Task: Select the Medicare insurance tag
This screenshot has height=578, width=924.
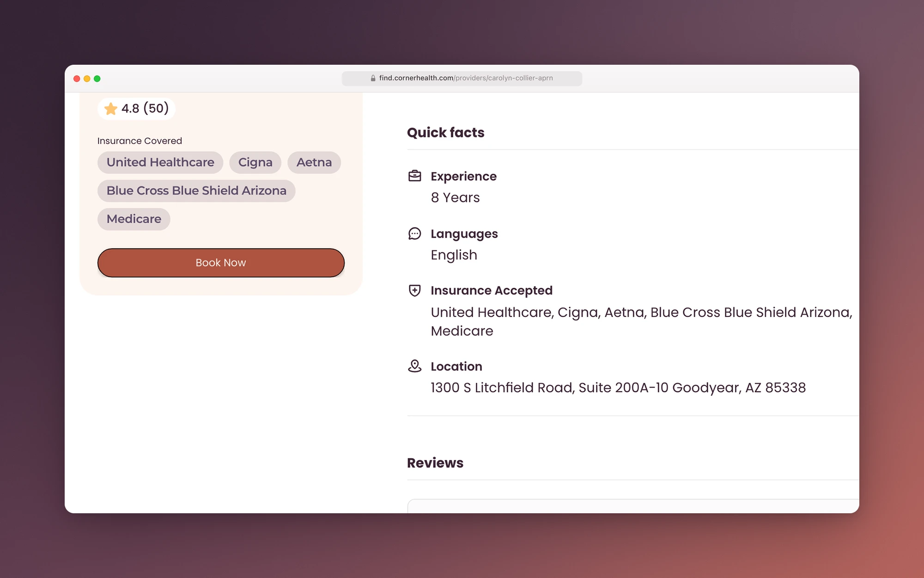Action: coord(134,219)
